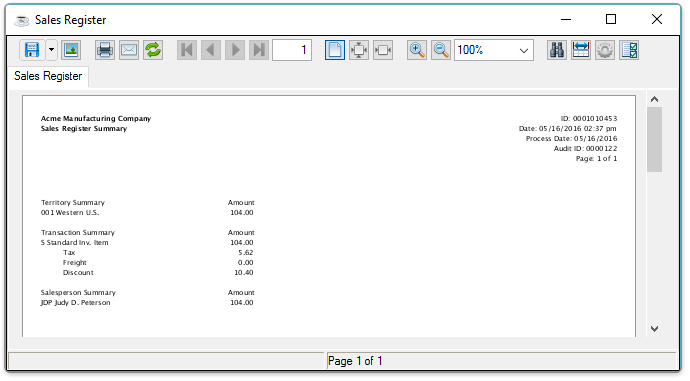Viewport: 690px width, 381px height.
Task: Toggle fit whole page view
Action: pos(359,50)
